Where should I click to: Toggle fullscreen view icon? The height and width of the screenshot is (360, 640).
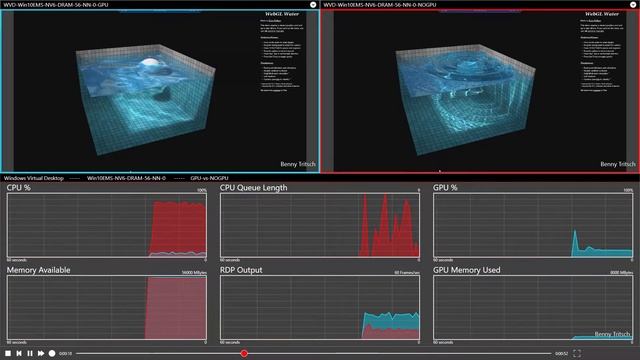(577, 353)
